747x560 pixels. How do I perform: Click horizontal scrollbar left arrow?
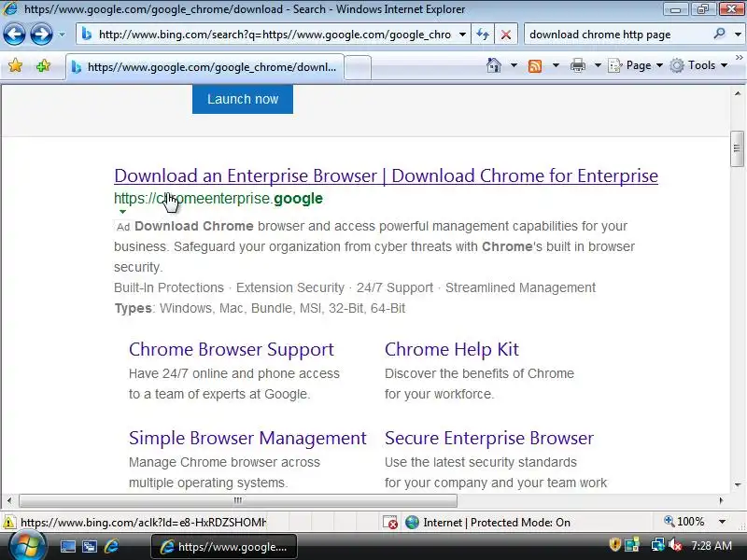tap(9, 500)
